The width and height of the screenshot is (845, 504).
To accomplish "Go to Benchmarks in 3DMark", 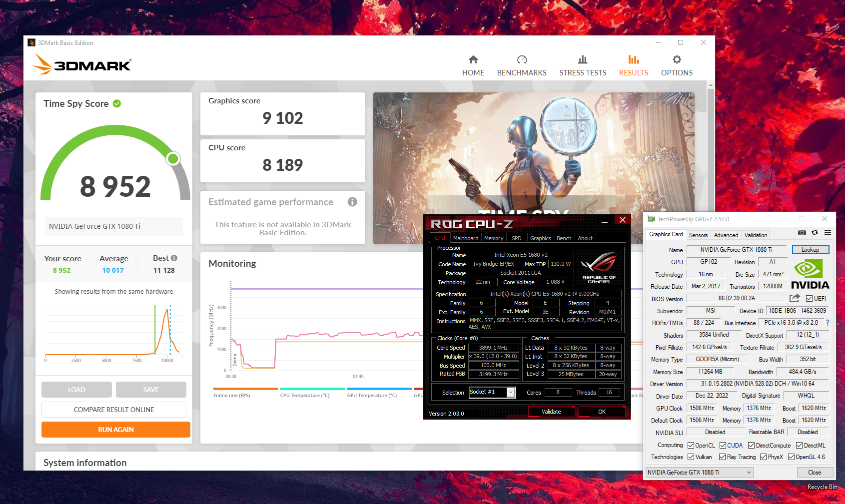I will point(521,65).
